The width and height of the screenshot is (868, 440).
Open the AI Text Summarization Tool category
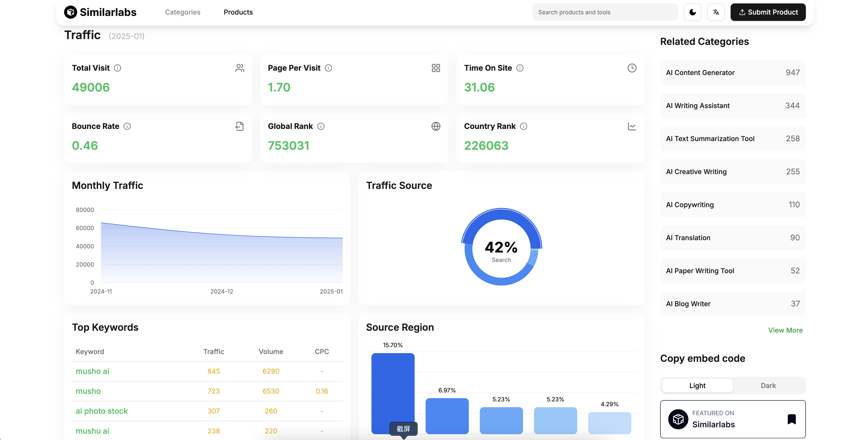coord(733,139)
